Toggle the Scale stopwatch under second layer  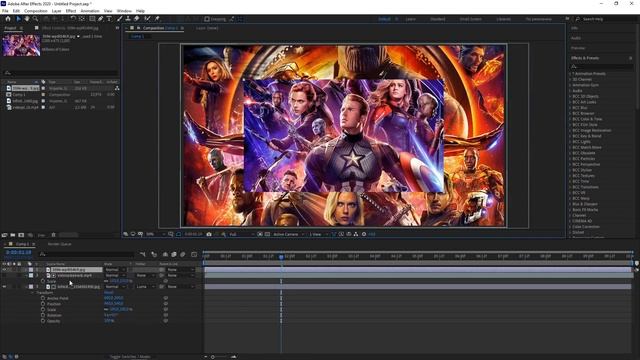click(x=43, y=281)
